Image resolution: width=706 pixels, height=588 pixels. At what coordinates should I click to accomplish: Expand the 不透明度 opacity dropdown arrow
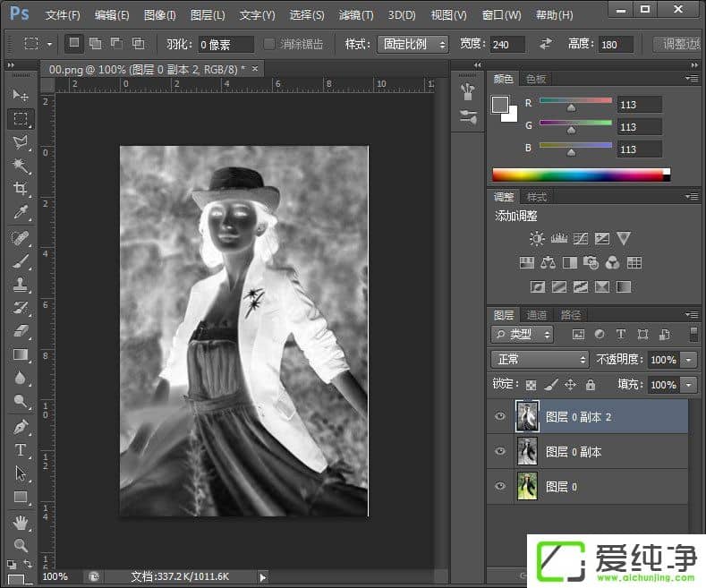point(688,359)
